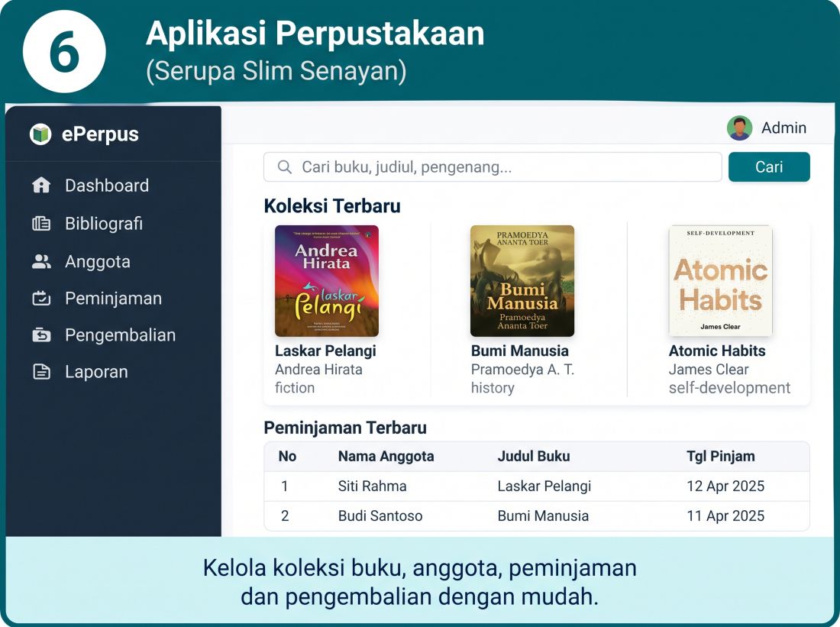Click the Peminjaman calendar-check icon
The height and width of the screenshot is (627, 840).
coord(41,298)
